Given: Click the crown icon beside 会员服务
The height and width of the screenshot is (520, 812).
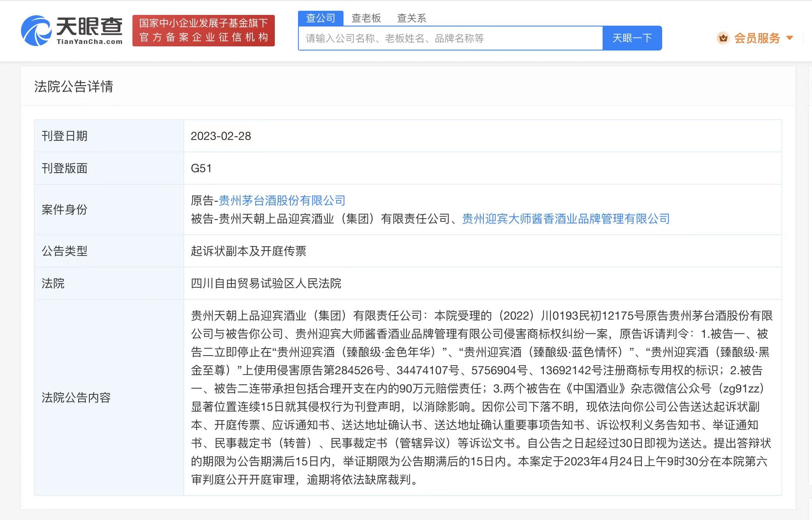Looking at the screenshot, I should 723,38.
